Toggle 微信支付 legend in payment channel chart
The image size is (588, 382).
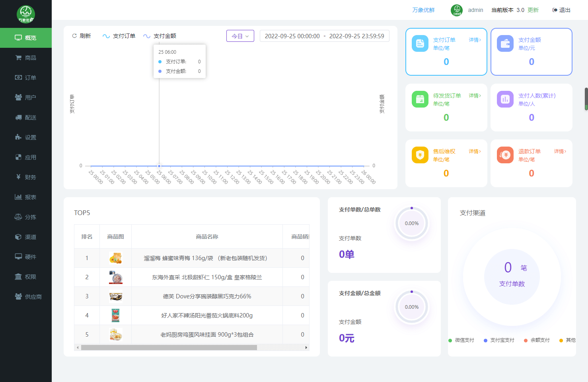point(461,340)
